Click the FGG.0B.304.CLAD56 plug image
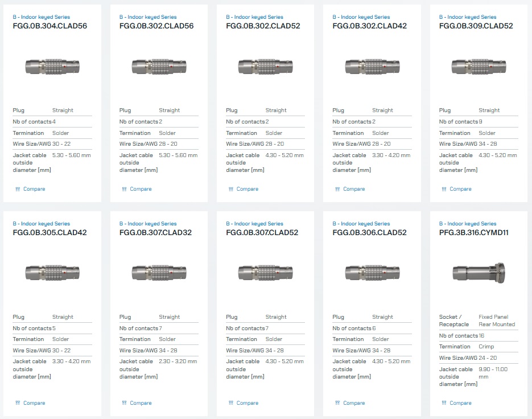This screenshot has width=532, height=419. tap(52, 67)
